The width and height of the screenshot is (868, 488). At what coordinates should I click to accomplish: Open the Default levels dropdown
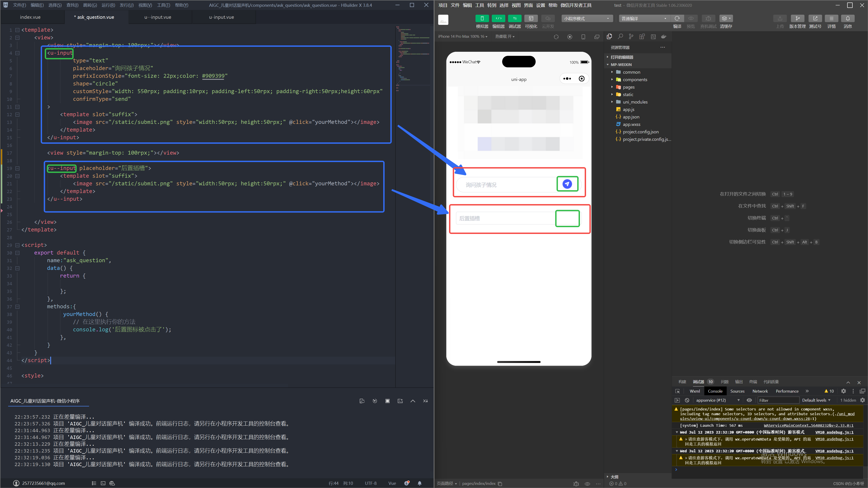point(816,400)
